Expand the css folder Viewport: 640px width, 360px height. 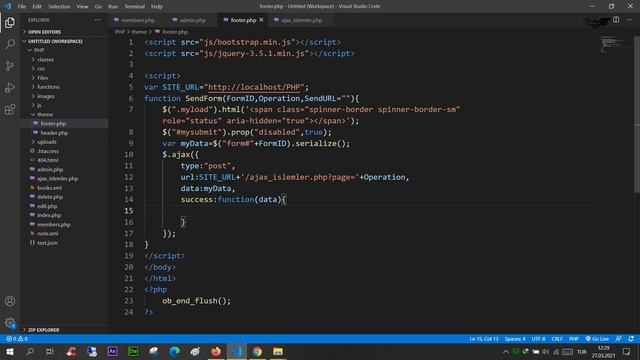click(41, 69)
